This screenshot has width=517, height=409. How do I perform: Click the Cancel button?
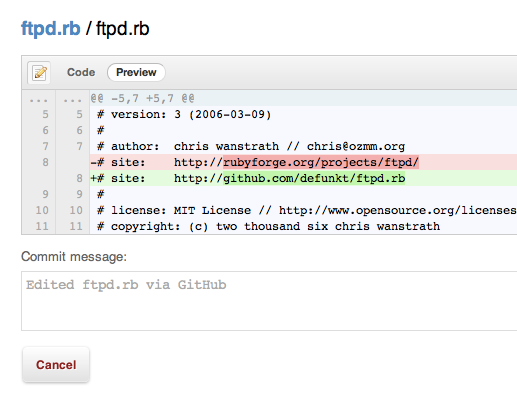click(x=56, y=365)
